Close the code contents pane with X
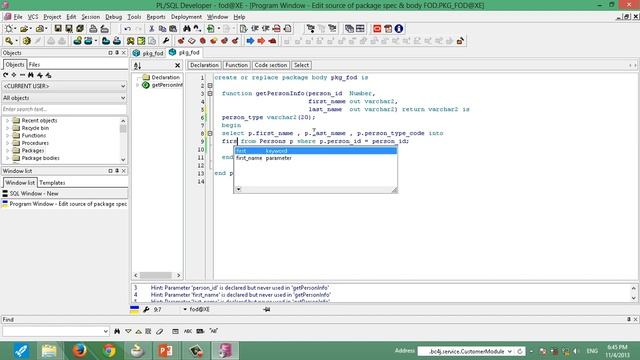Viewport: 640px width, 360px height. [178, 65]
